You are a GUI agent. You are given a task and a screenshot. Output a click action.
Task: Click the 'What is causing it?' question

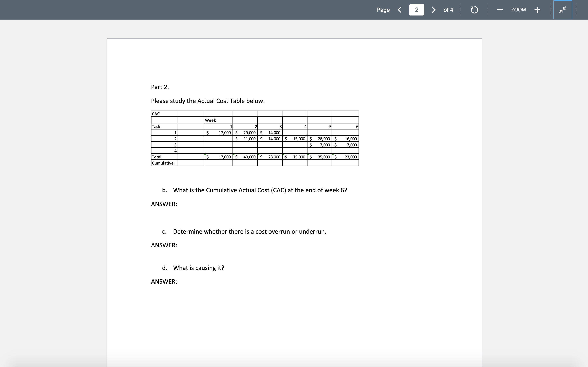click(198, 268)
